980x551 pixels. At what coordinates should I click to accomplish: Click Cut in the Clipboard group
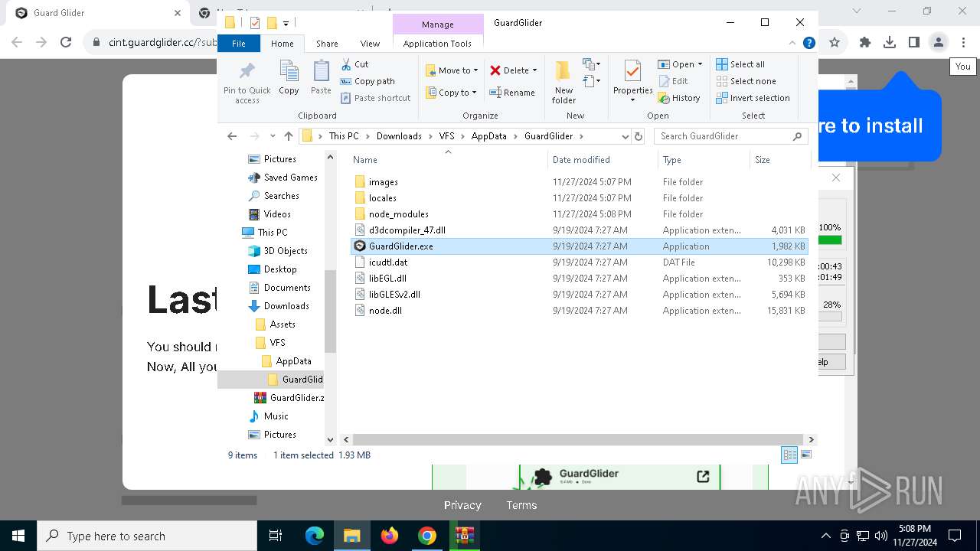(354, 64)
